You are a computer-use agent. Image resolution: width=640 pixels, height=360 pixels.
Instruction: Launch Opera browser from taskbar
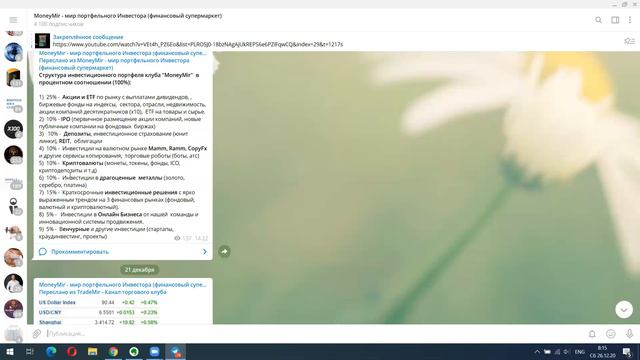72,351
